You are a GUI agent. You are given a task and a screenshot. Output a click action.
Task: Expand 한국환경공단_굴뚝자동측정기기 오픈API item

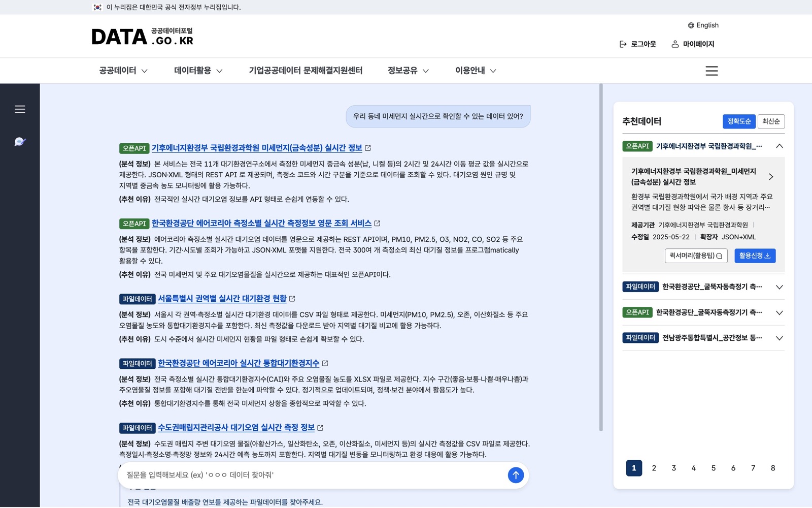pos(780,312)
